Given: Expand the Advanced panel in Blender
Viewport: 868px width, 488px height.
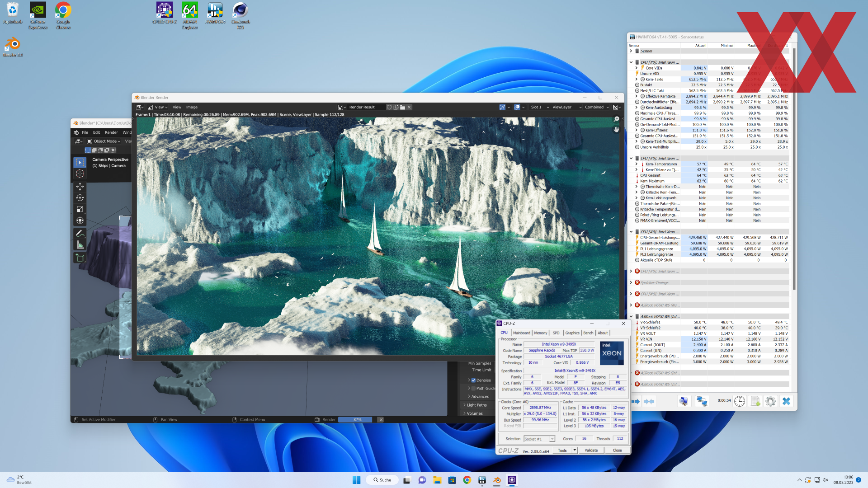Looking at the screenshot, I should 480,397.
